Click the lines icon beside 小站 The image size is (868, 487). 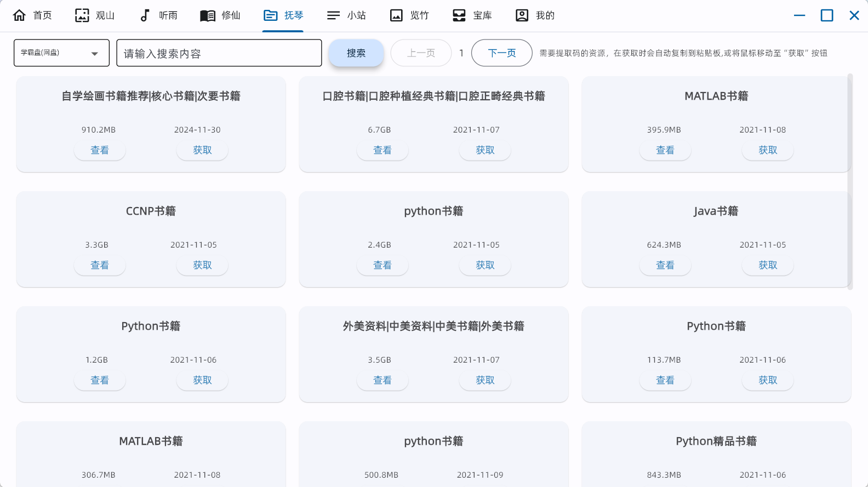pos(333,15)
